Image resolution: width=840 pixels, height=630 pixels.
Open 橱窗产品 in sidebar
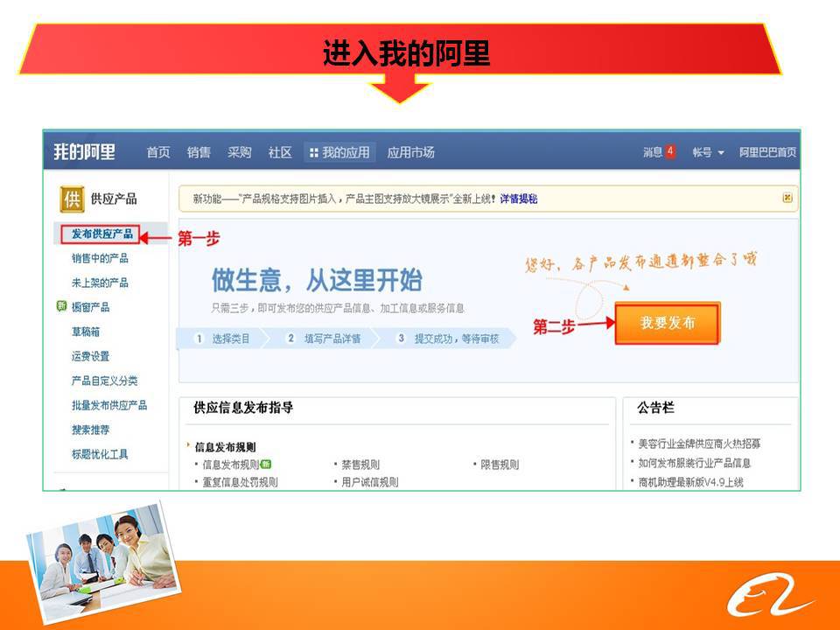(x=90, y=307)
